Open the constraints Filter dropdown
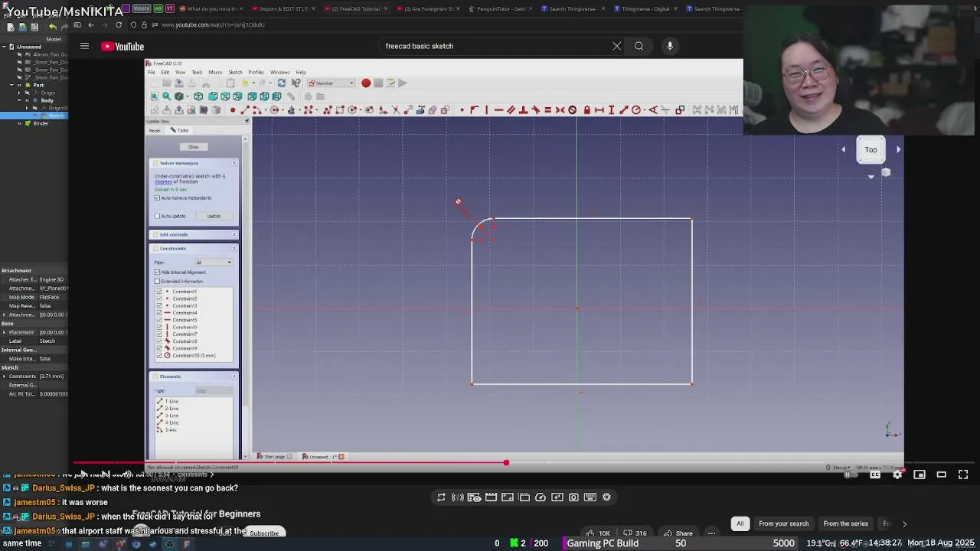The height and width of the screenshot is (551, 980). 214,262
